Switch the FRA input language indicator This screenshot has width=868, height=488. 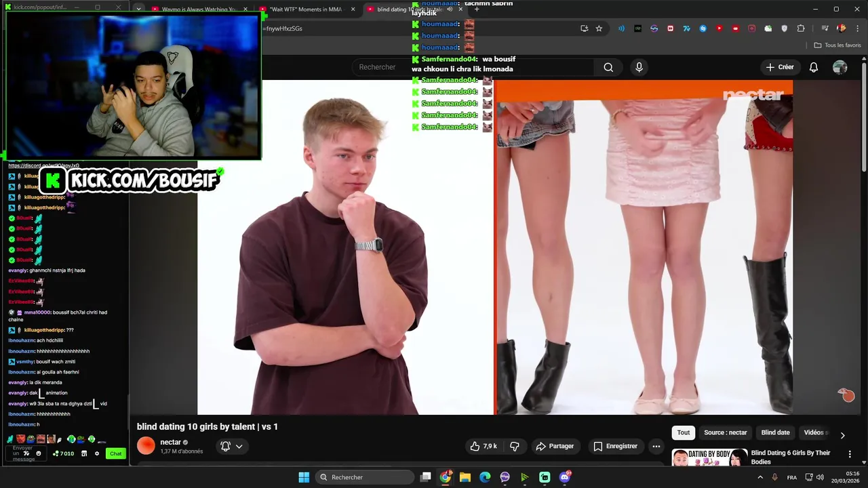pos(792,477)
